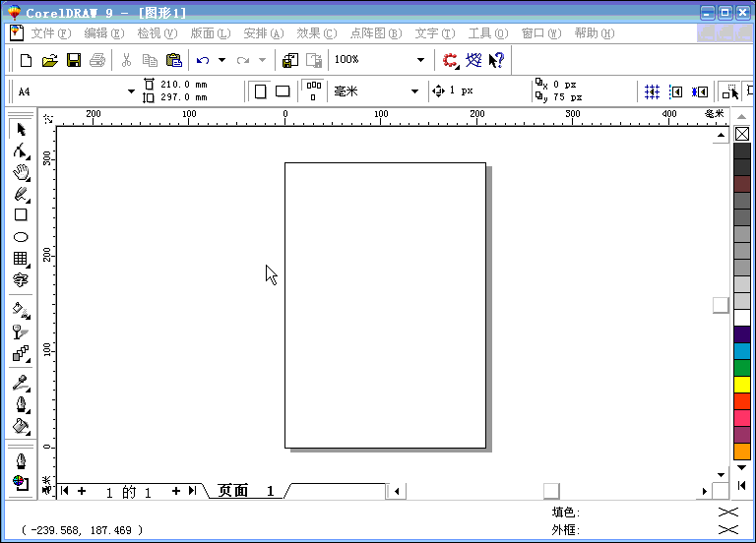The width and height of the screenshot is (756, 543).
Task: Select the Rectangle tool
Action: point(21,214)
